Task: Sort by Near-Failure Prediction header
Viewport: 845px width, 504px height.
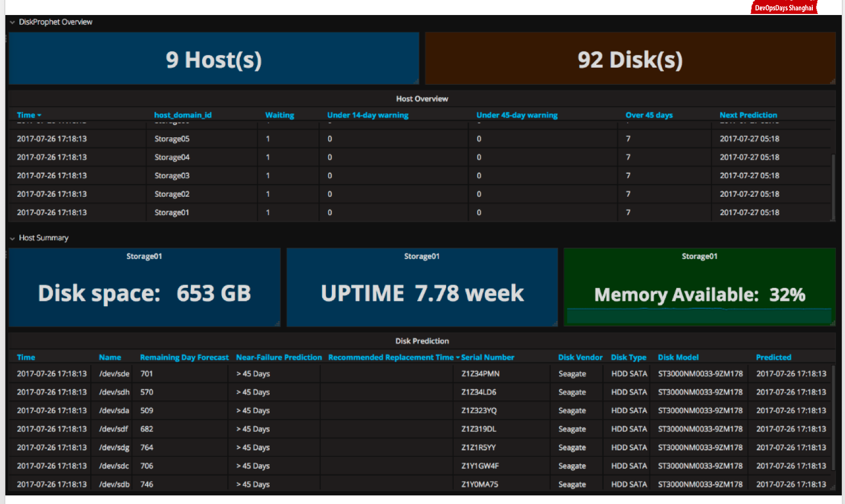Action: (279, 357)
